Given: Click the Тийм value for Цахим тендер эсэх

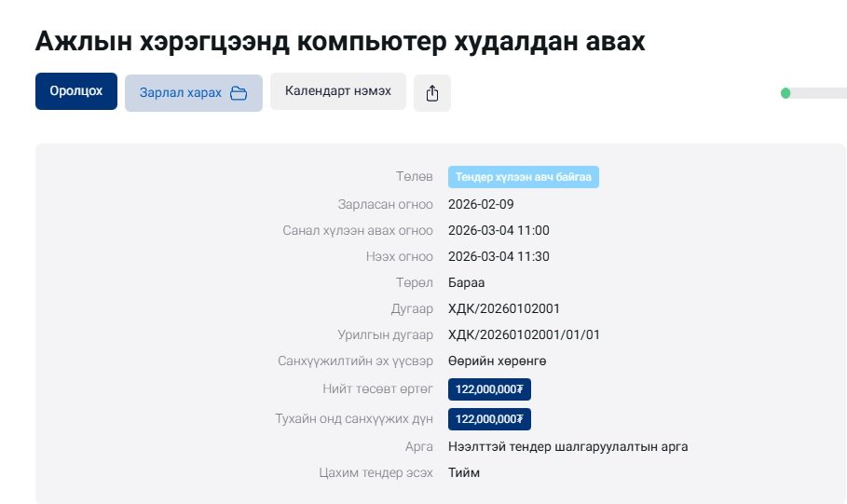Looking at the screenshot, I should pos(464,473).
